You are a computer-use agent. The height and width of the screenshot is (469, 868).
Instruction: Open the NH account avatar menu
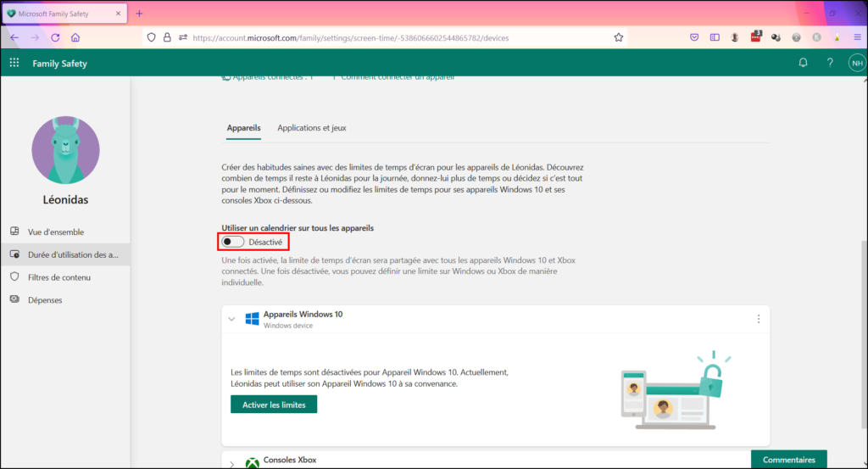(x=857, y=63)
